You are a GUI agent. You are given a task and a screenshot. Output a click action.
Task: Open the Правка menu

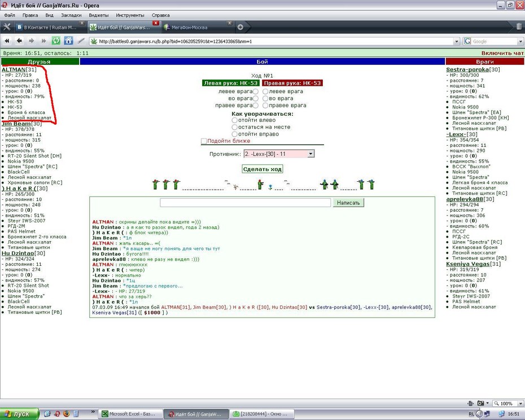point(30,15)
